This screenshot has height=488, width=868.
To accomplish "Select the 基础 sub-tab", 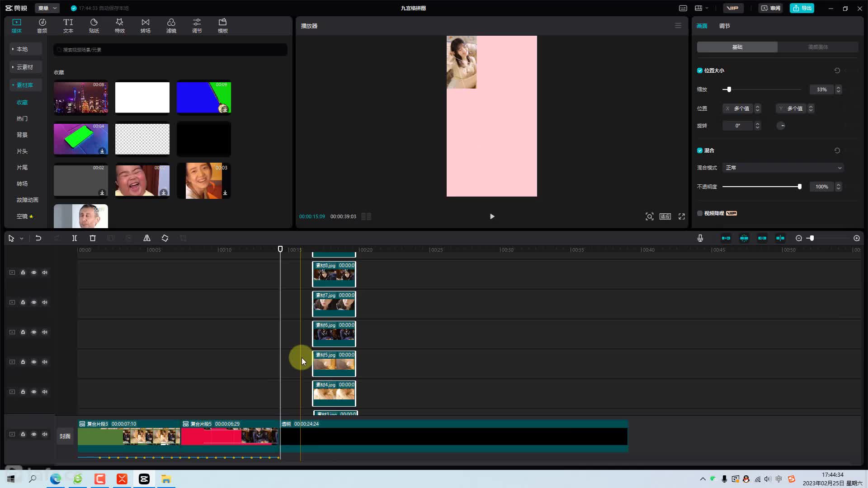I will [x=737, y=47].
